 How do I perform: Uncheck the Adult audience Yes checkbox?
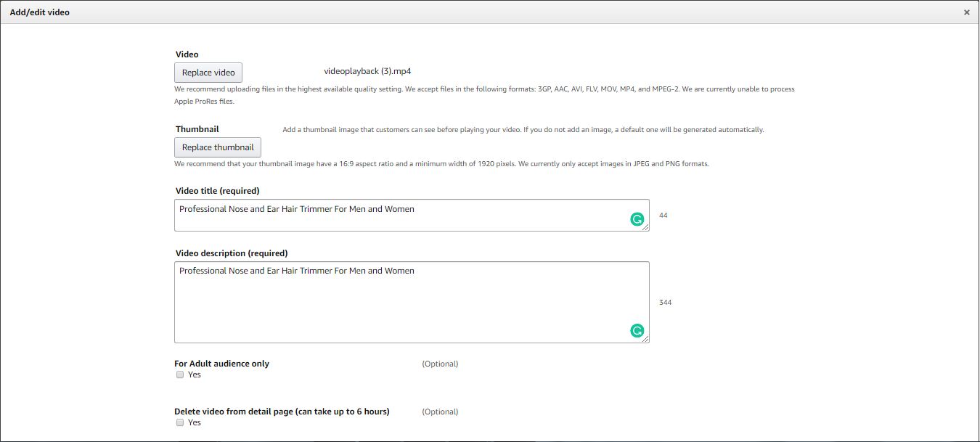coord(180,375)
